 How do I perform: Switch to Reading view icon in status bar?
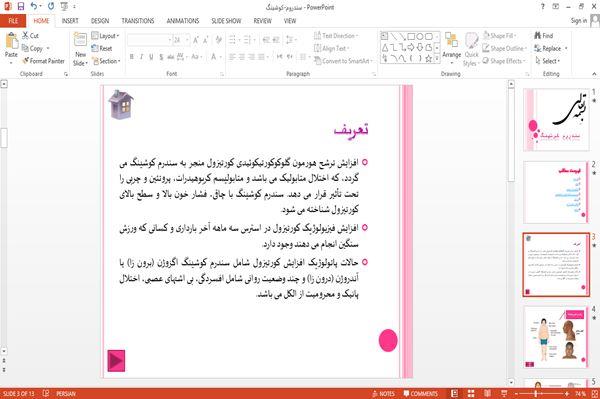487,393
